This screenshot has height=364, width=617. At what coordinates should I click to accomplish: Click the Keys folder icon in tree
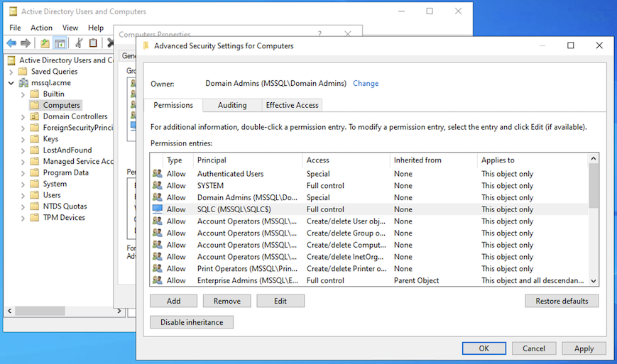(x=35, y=139)
